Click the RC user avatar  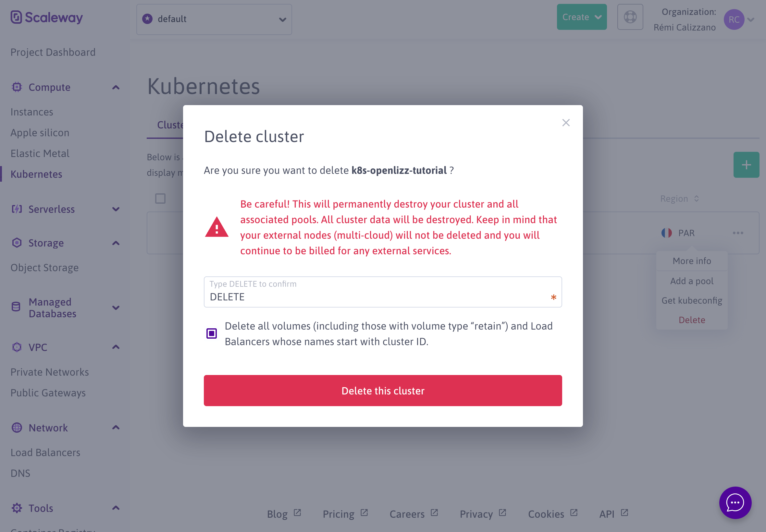[x=734, y=20]
